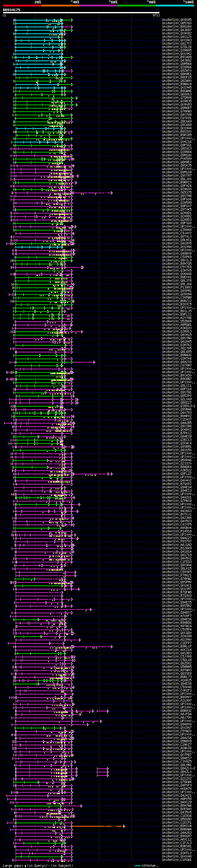Click the red 20% identity legend bar
The width and height of the screenshot is (197, 868).
[x=22, y=6]
